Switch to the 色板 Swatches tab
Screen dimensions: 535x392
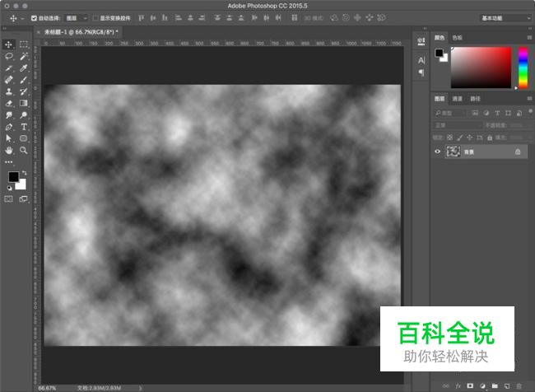(457, 38)
